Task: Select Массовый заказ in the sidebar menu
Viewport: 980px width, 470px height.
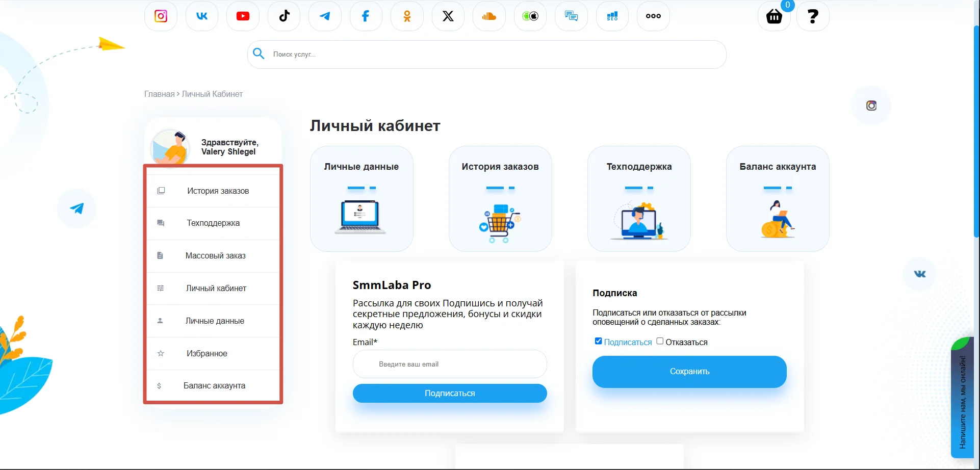Action: [x=213, y=256]
